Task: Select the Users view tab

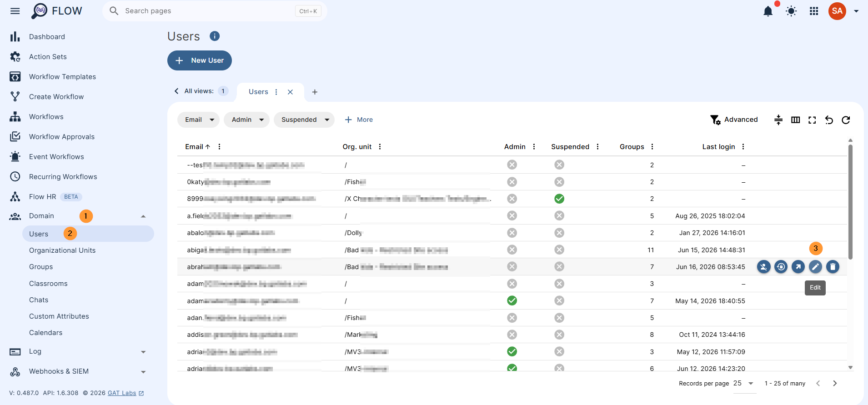Action: [258, 92]
